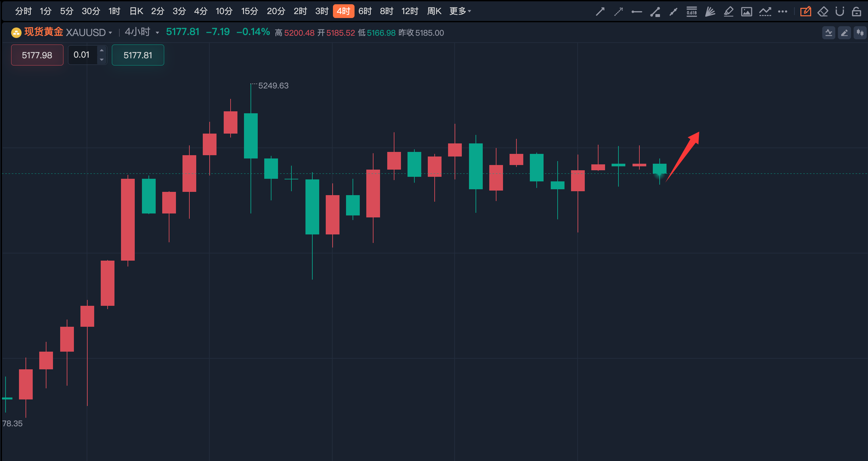Switch to the 日K timeframe tab
The image size is (868, 461).
(136, 11)
